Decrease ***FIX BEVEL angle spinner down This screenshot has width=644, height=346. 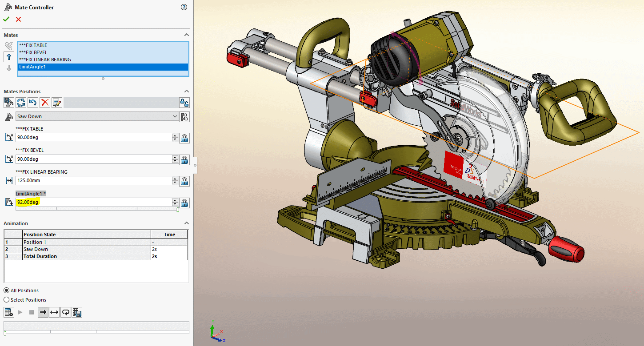(175, 161)
